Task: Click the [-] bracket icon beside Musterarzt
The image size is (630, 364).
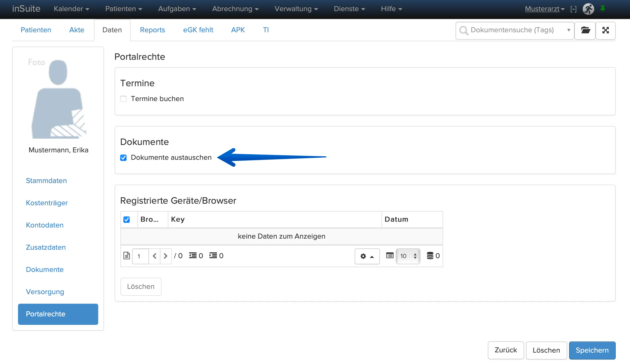Action: pyautogui.click(x=573, y=9)
